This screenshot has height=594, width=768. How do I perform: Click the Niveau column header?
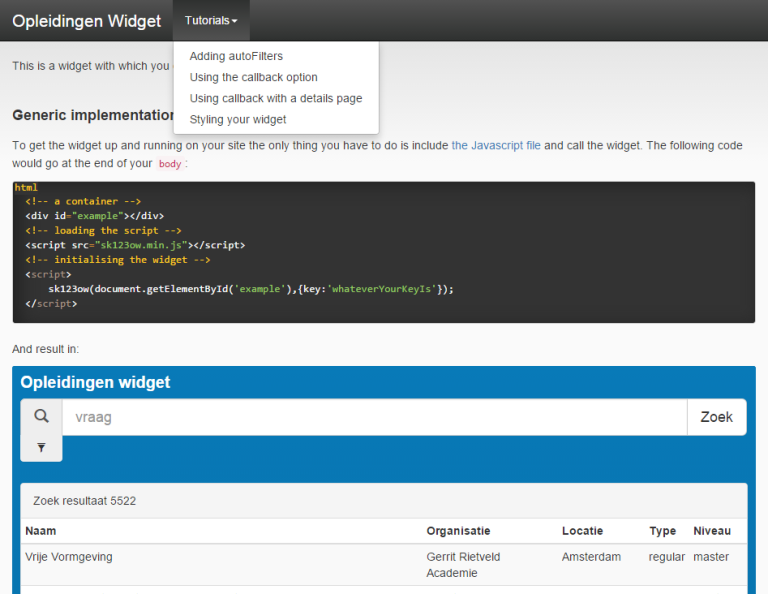[x=712, y=531]
